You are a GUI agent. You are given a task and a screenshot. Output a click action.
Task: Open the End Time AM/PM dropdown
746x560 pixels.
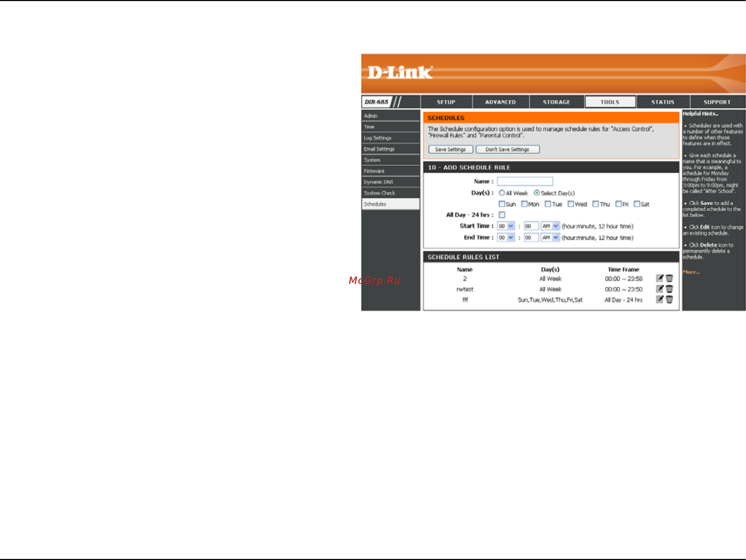[551, 238]
